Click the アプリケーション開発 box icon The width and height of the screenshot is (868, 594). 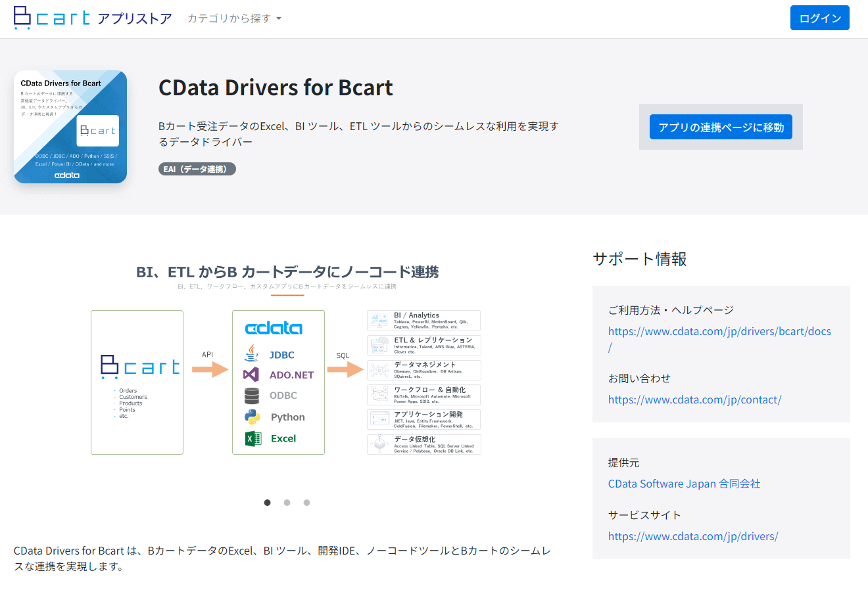point(379,419)
